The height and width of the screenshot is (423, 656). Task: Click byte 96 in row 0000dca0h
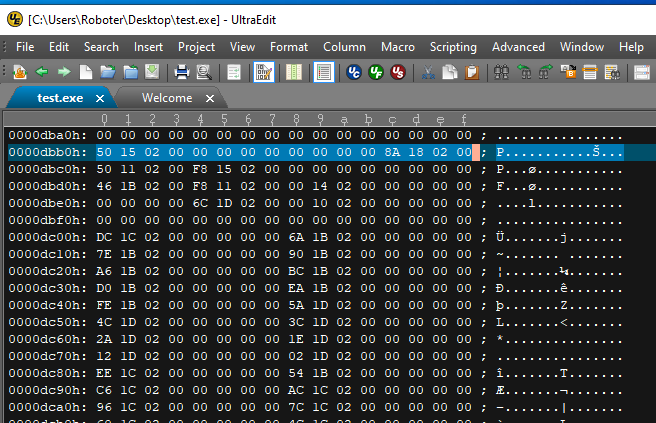pyautogui.click(x=104, y=407)
